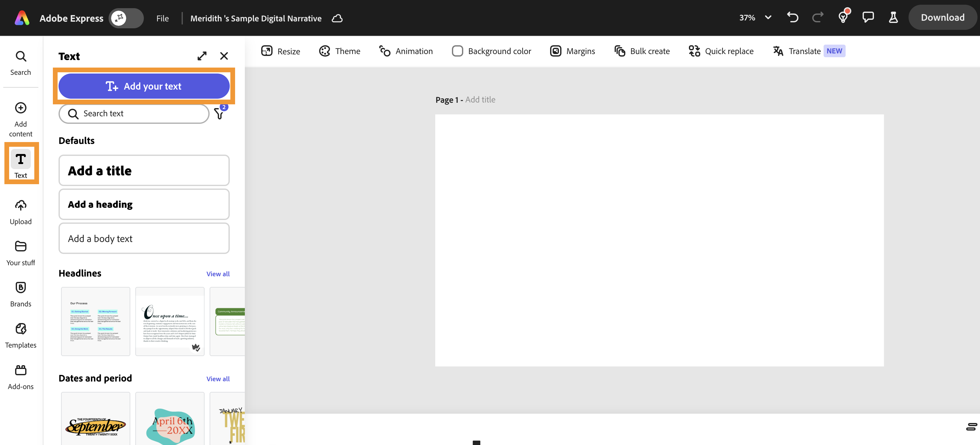The image size is (980, 445).
Task: Click the Add your text button
Action: tap(144, 86)
